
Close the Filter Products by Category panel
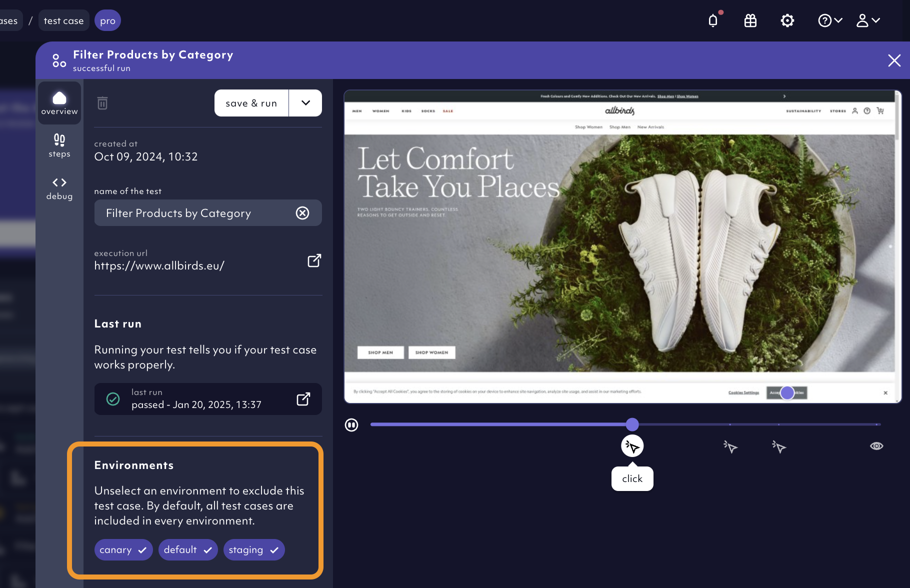point(894,60)
